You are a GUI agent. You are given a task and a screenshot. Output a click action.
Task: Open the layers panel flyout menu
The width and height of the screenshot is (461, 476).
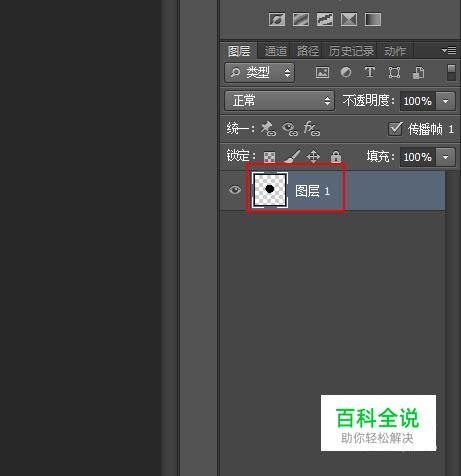pyautogui.click(x=449, y=50)
